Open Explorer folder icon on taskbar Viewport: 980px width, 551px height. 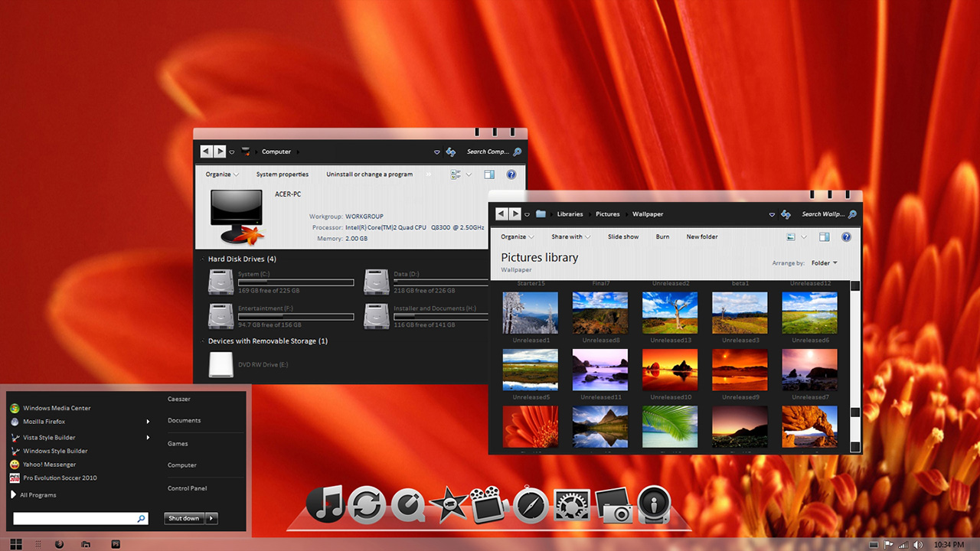click(86, 544)
